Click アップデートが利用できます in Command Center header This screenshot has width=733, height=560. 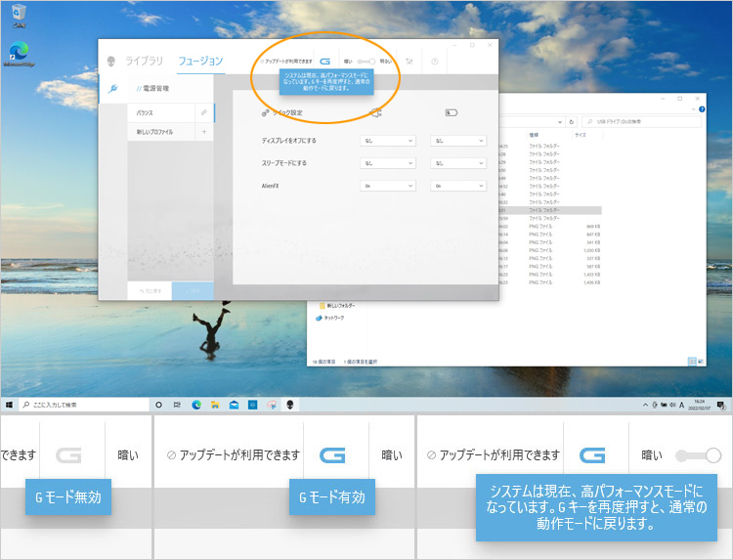click(x=286, y=62)
